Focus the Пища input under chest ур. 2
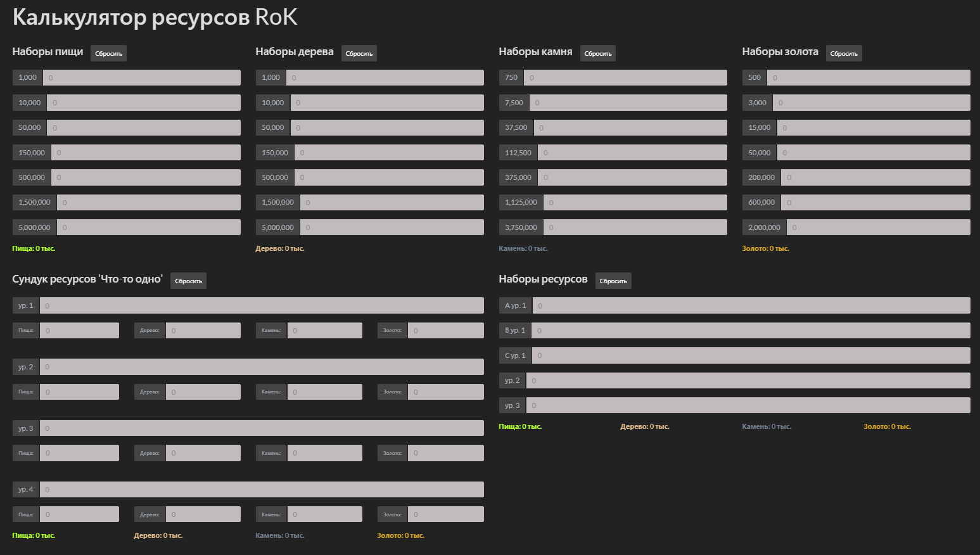 [x=79, y=392]
